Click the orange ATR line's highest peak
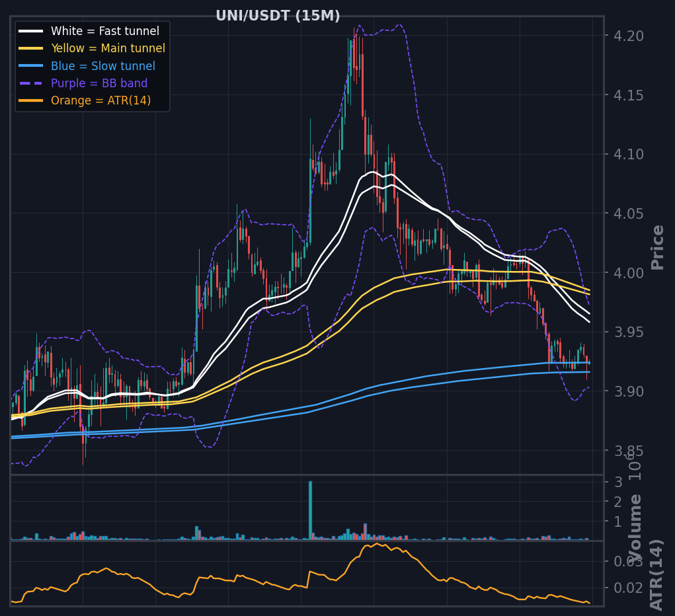Viewport: 675px width, 616px height. click(377, 544)
